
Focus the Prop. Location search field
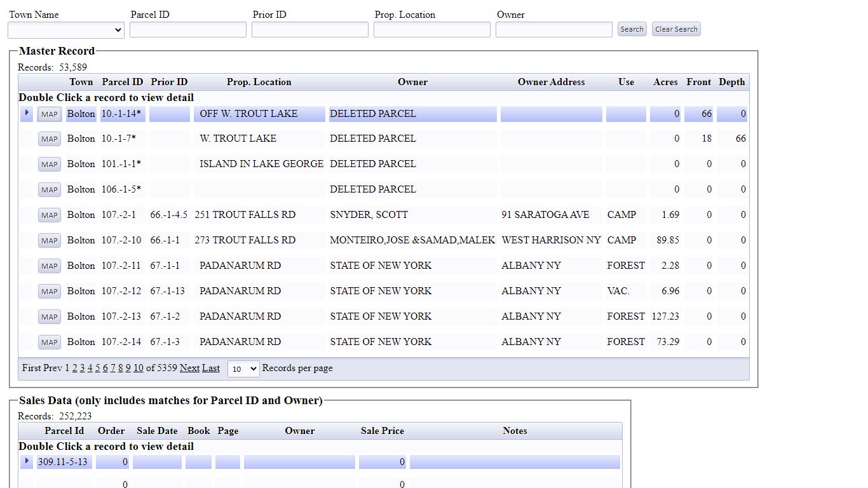(x=432, y=30)
